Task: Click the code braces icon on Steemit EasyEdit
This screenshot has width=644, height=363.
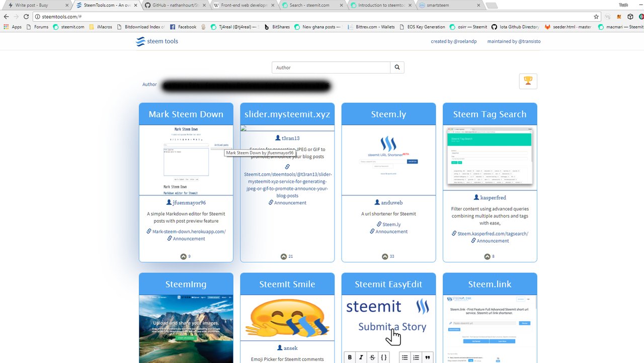Action: point(384,357)
